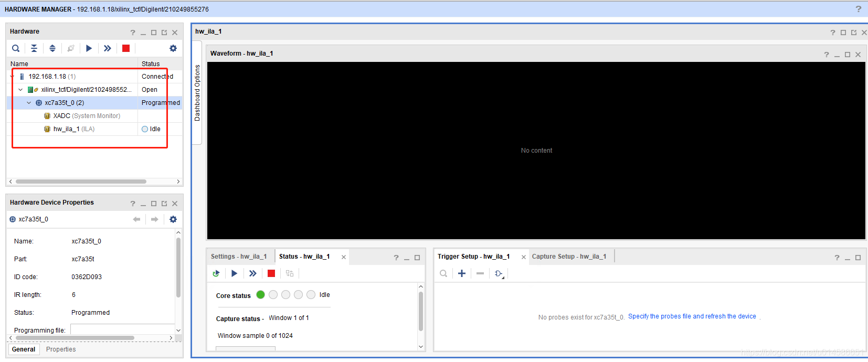
Task: Collapse all in Hardware panel toolbar
Action: coord(34,48)
